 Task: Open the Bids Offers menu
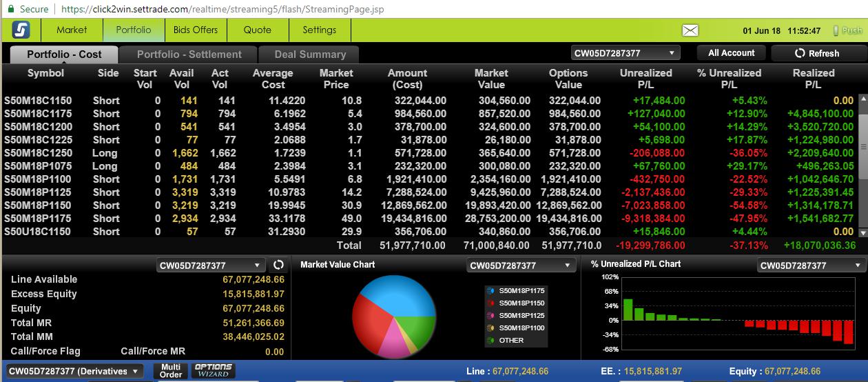point(196,30)
